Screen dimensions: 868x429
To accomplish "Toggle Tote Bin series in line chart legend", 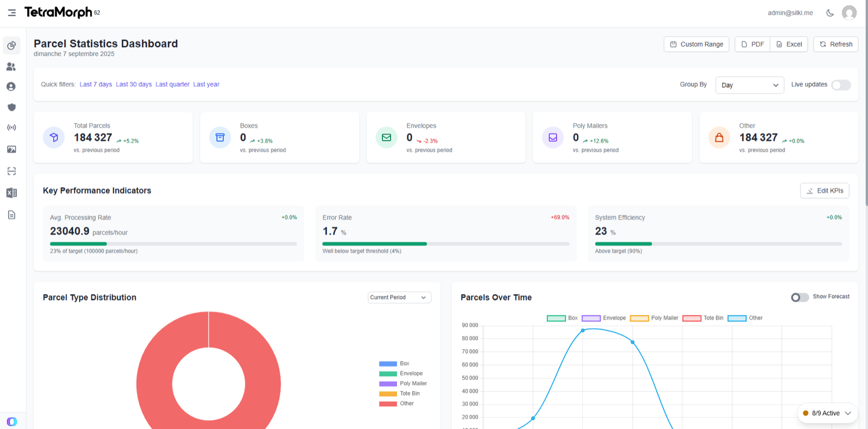I will click(703, 318).
